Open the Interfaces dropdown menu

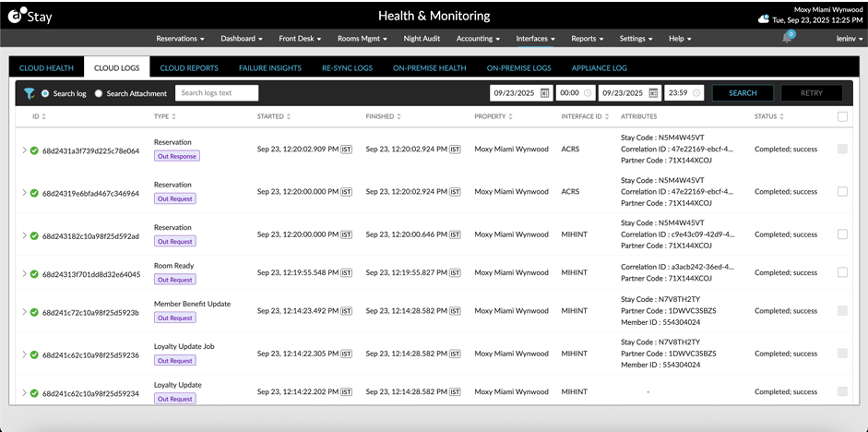535,39
